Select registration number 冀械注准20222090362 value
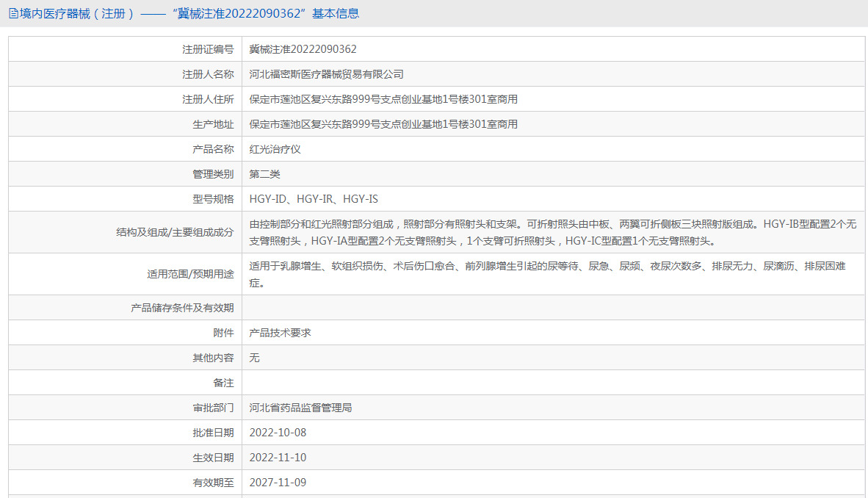This screenshot has width=868, height=498. (303, 49)
